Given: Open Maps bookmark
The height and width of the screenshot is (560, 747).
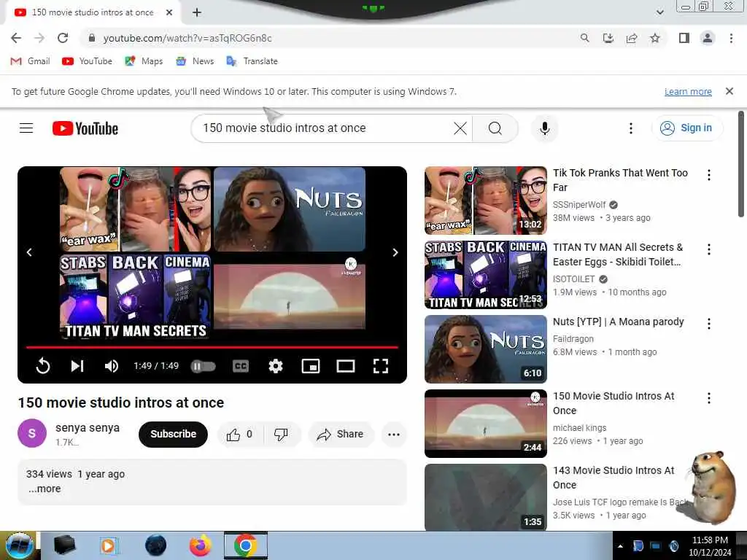Looking at the screenshot, I should tap(144, 61).
